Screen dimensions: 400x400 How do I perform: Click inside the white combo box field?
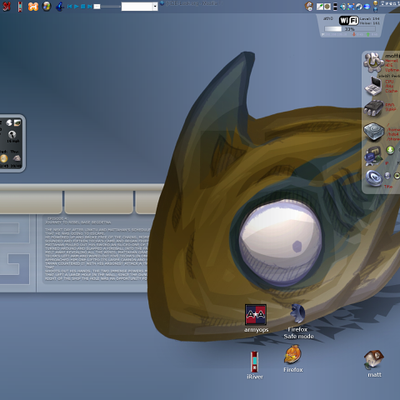tap(137, 6)
